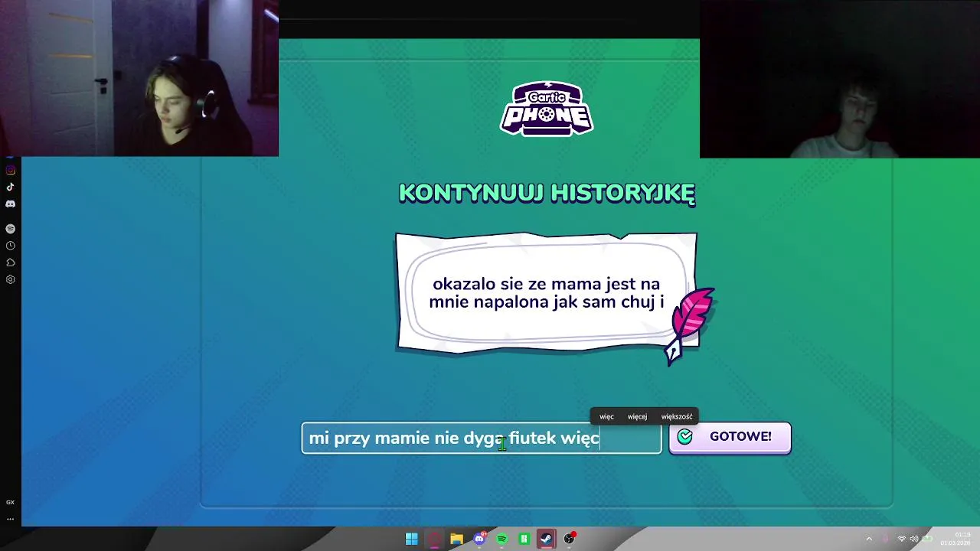The image size is (980, 551).
Task: Open Steam from the taskbar
Action: 546,539
